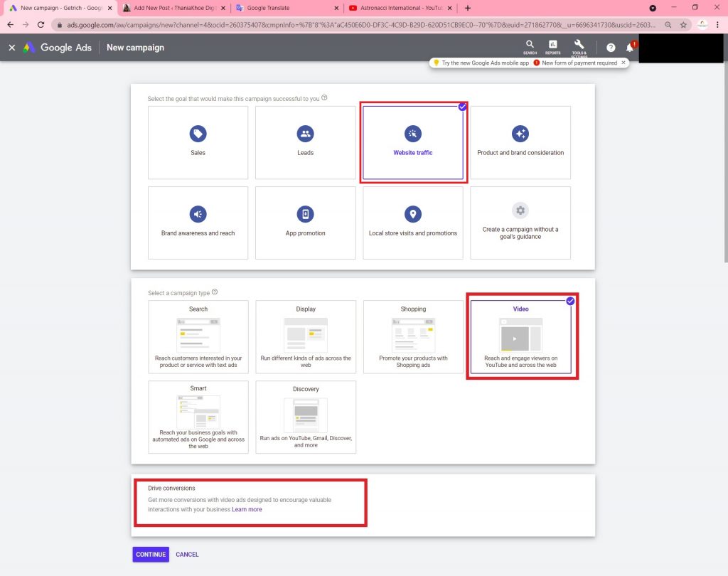Select the App promotion phone icon

click(305, 214)
